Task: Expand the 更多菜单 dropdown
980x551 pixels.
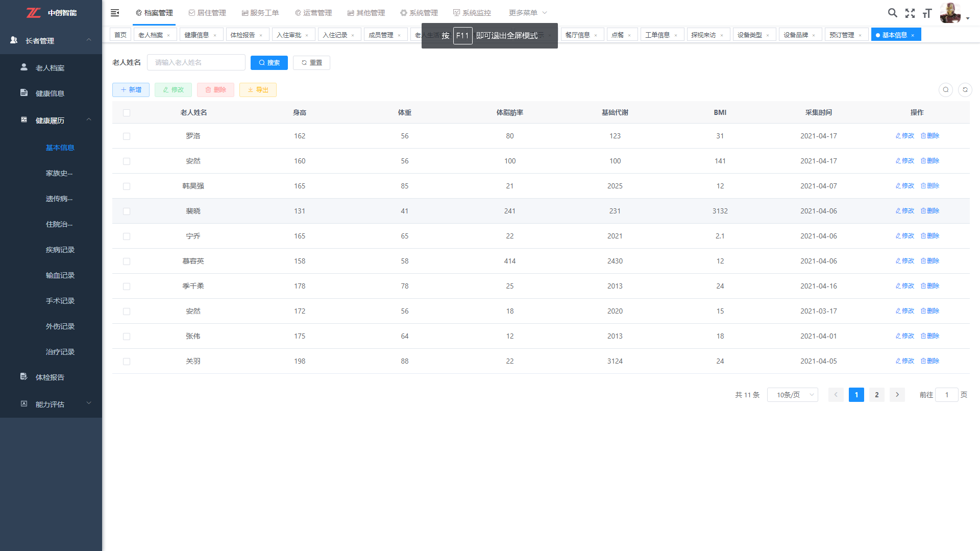Action: coord(527,13)
